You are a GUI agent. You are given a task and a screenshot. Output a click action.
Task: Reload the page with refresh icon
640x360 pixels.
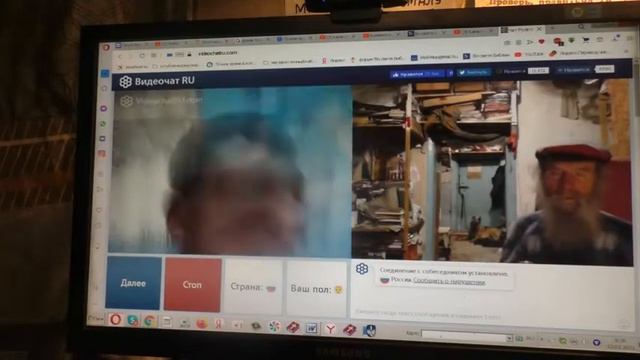(142, 56)
